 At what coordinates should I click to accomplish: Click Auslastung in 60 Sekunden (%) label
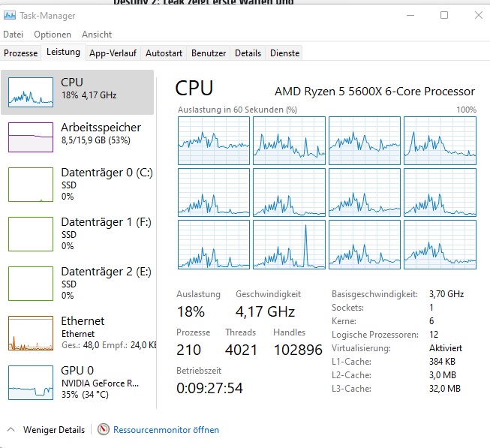tap(237, 110)
